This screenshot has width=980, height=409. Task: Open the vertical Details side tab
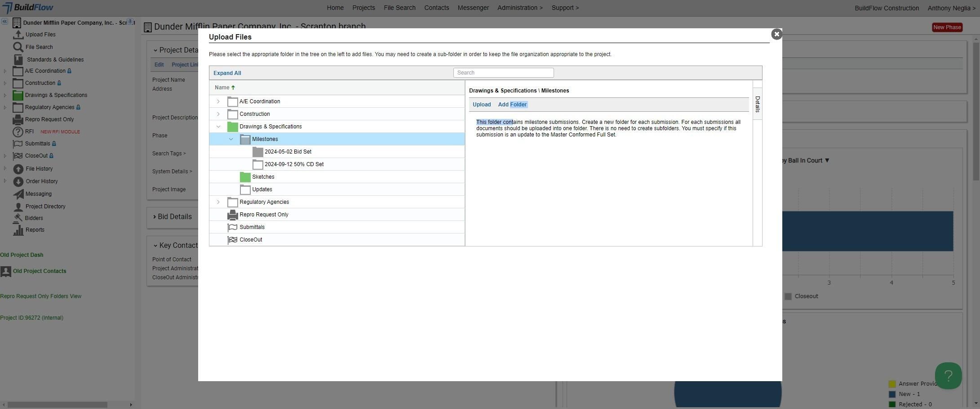758,104
